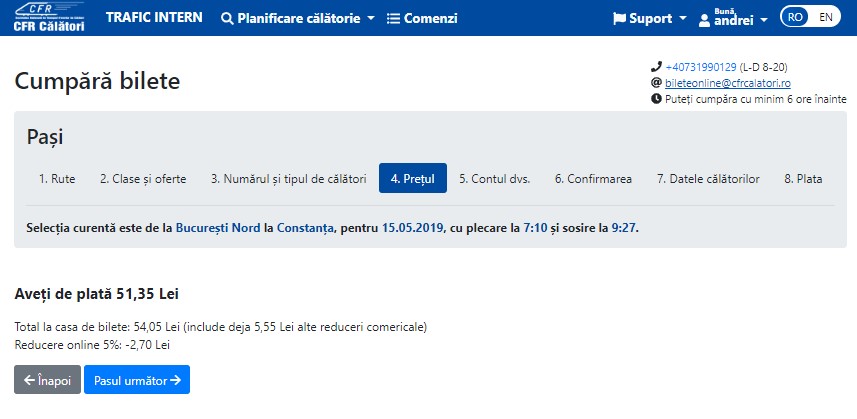Open the 2. Clase și oferte step
Viewport: 857px width, 419px height.
coord(143,179)
